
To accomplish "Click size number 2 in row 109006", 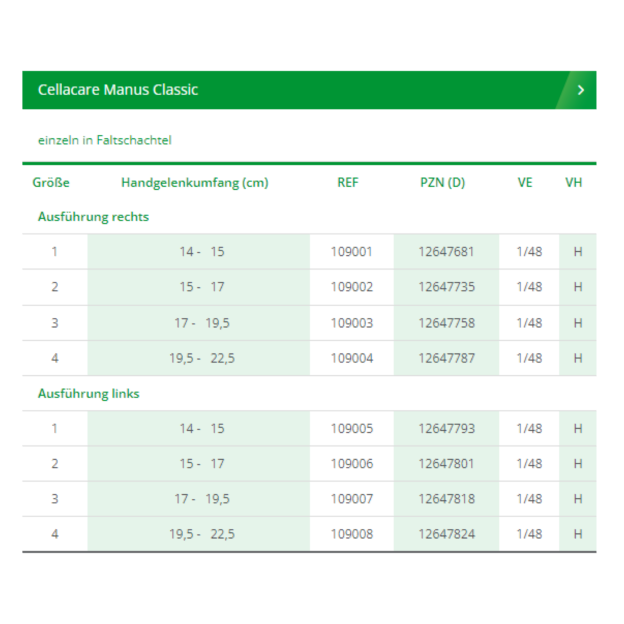I will (55, 464).
